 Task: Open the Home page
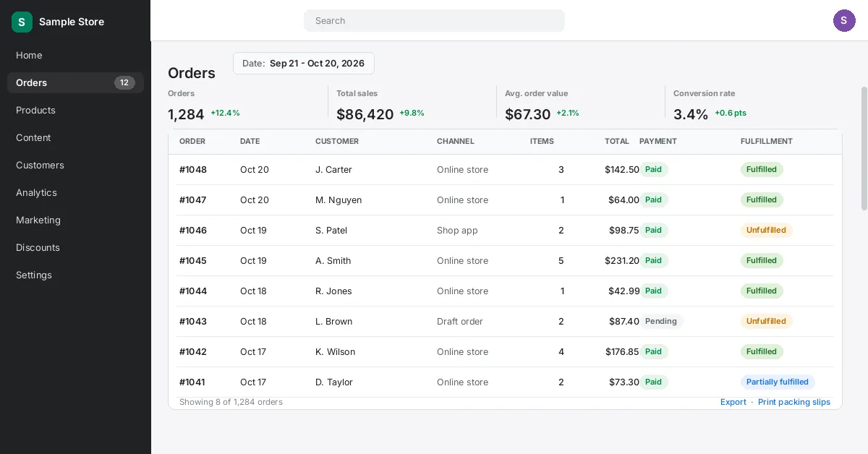point(75,55)
